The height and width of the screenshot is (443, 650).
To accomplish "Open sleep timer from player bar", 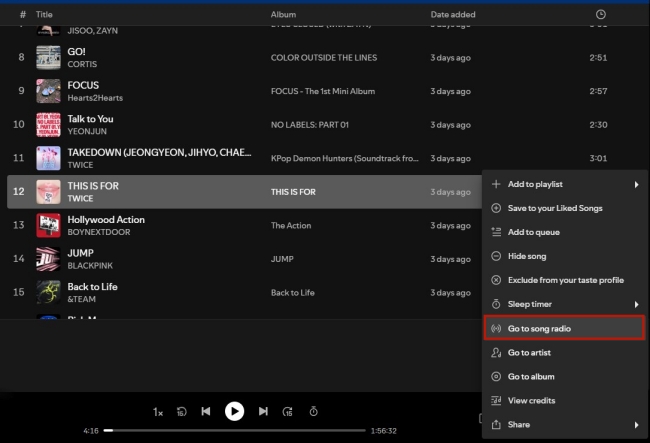I will tap(313, 412).
